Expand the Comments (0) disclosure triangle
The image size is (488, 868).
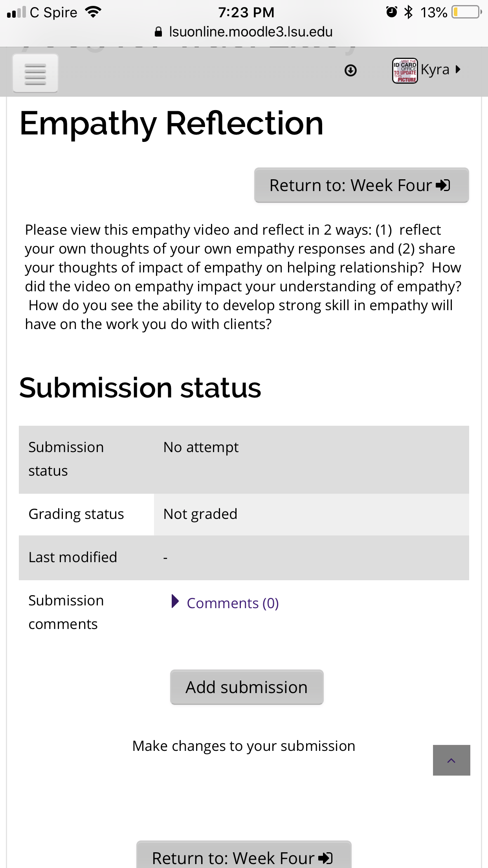point(175,601)
